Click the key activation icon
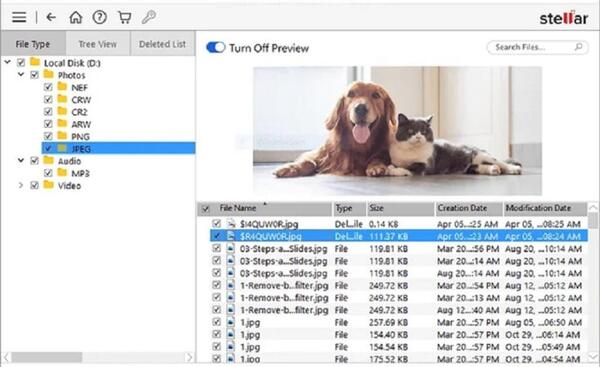The height and width of the screenshot is (367, 600). click(149, 17)
